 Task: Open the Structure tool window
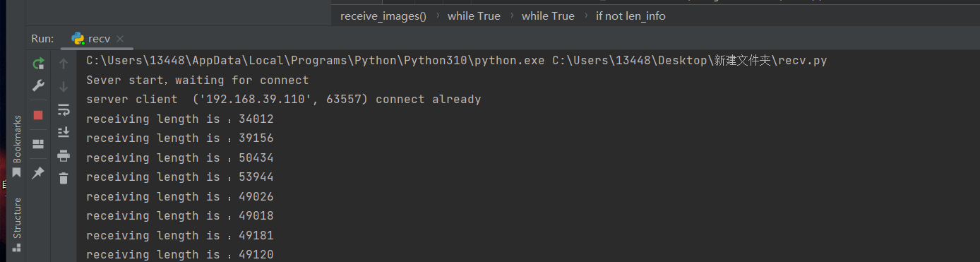point(17,225)
